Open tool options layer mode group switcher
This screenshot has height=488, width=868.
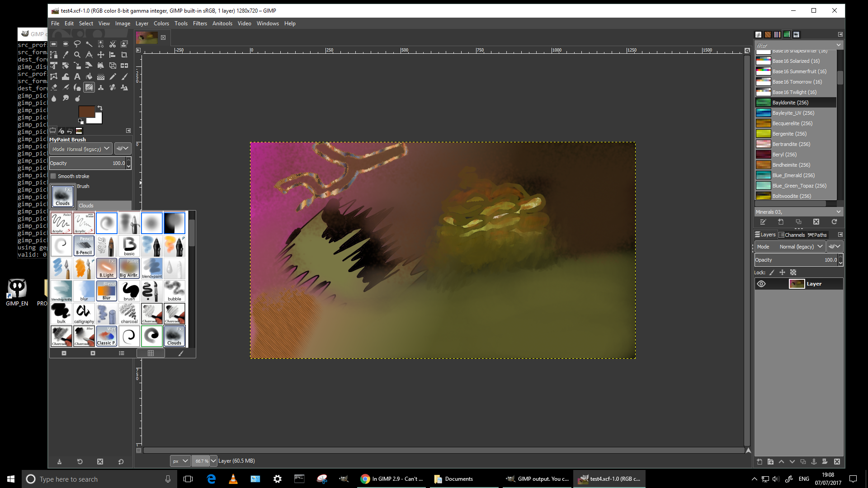(x=123, y=149)
